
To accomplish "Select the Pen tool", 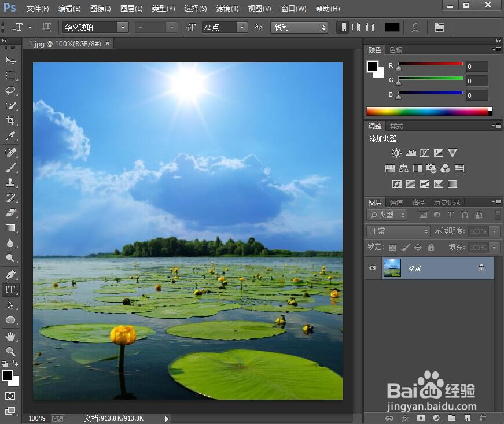I will pos(10,275).
